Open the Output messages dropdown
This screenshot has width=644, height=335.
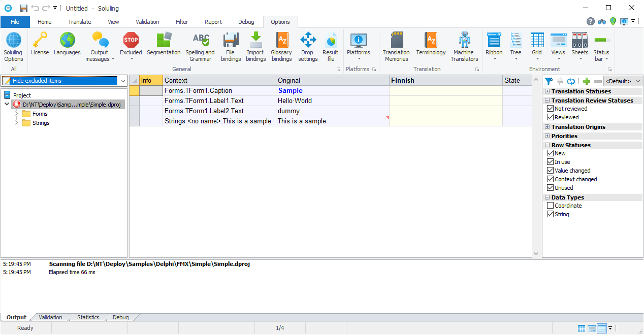(100, 47)
